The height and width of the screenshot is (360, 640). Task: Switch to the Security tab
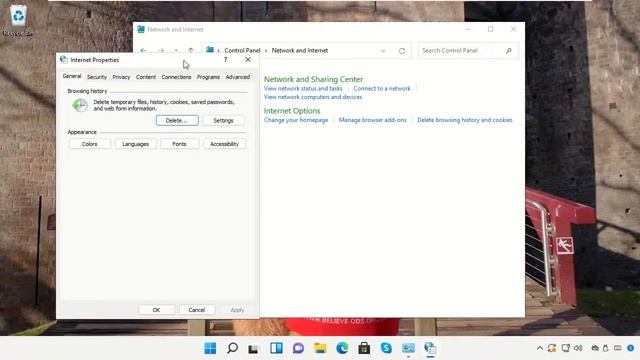click(x=97, y=77)
